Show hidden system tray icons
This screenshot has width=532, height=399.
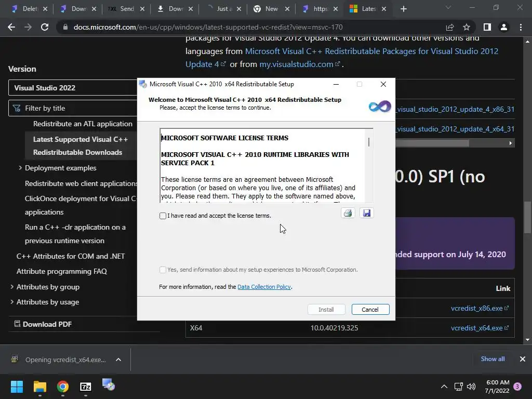click(x=444, y=387)
